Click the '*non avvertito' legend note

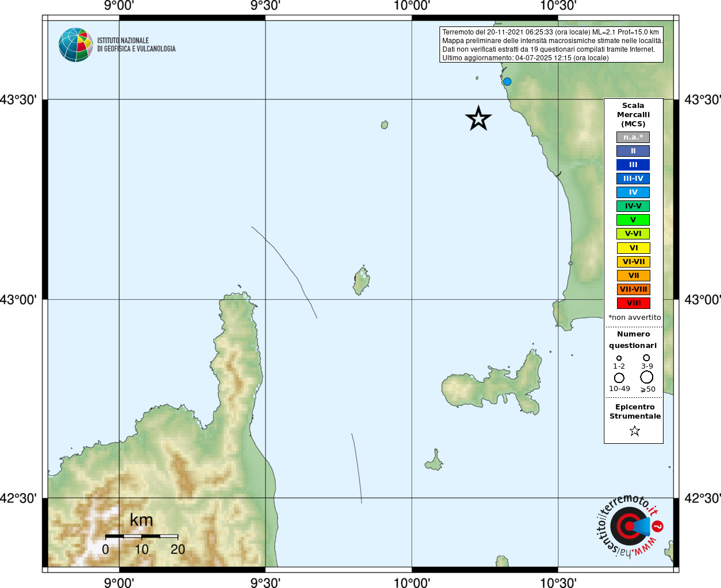coord(634,318)
